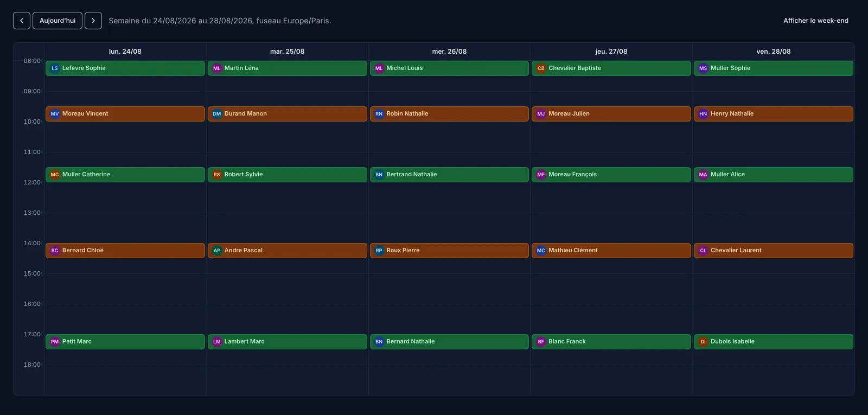
Task: Click the BN avatar beside Bertrand Nathalie
Action: [x=379, y=175]
